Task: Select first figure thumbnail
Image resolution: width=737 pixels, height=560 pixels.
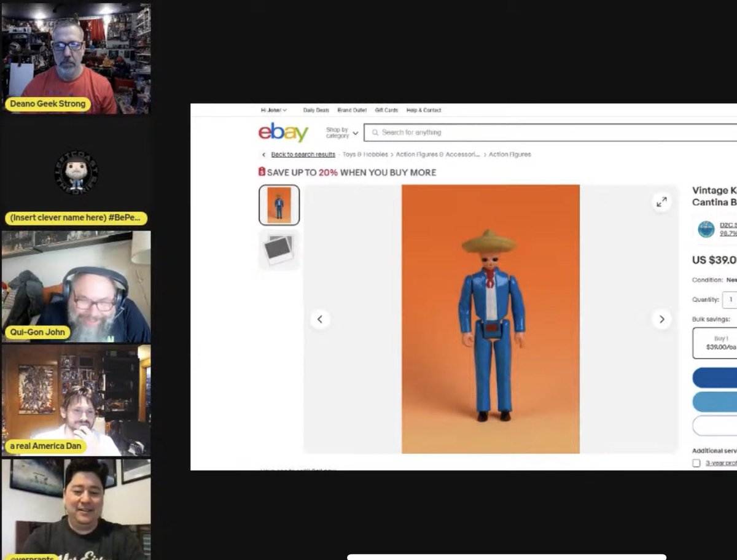Action: point(279,205)
